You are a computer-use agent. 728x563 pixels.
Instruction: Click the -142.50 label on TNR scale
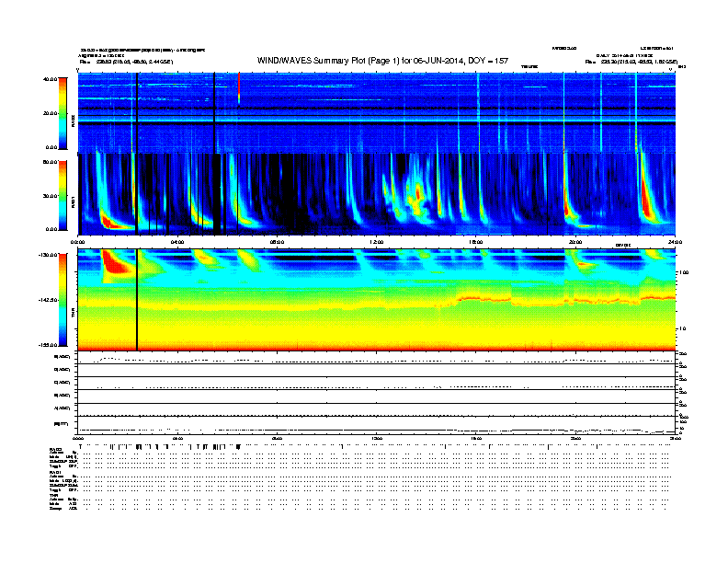(48, 300)
